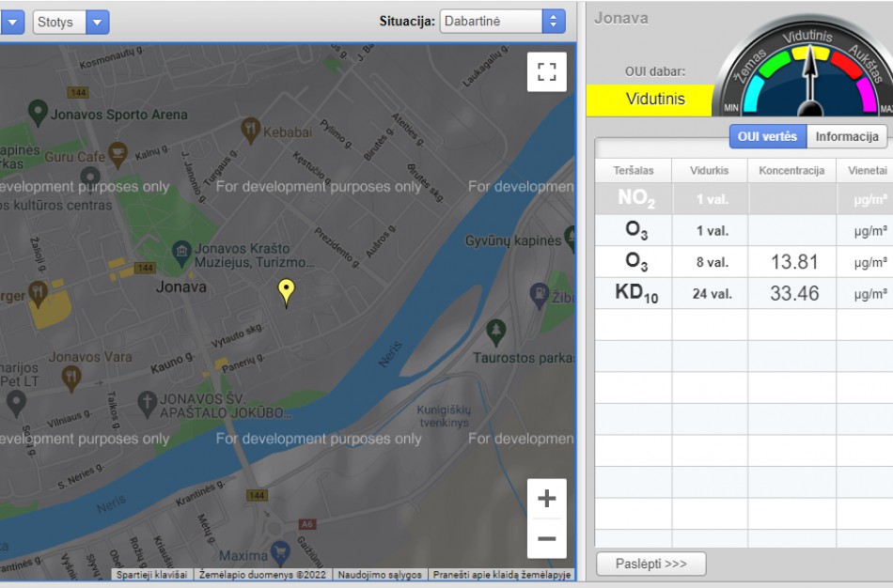Open the Situacija Dabartinė dropdown
Viewport: 893px width, 588px height.
point(501,22)
